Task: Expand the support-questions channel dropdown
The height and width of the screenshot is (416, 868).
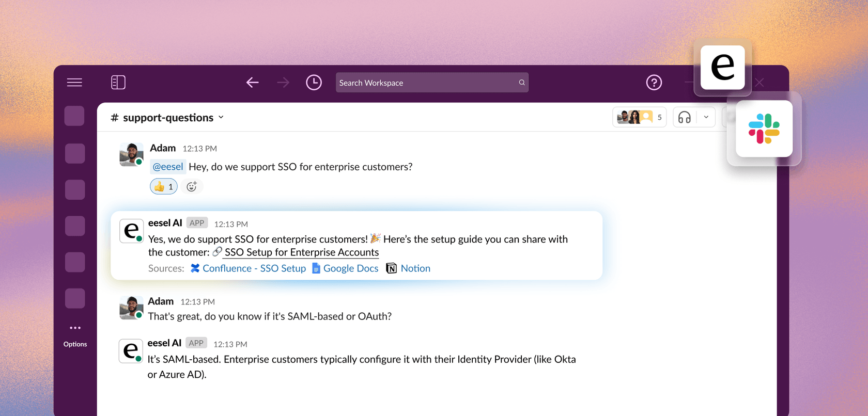Action: [221, 117]
